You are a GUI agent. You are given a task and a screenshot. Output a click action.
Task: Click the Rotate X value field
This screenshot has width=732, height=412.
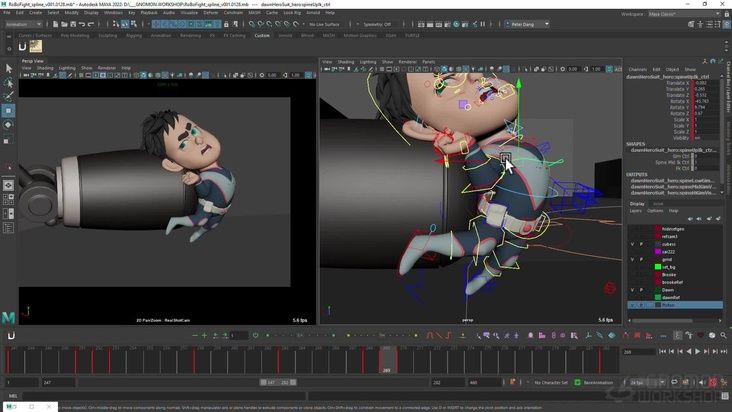pos(706,101)
